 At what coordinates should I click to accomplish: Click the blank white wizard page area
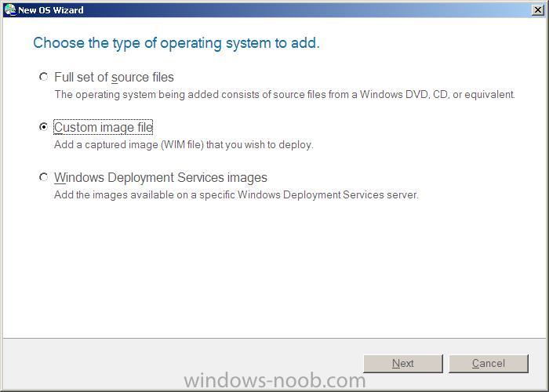click(x=274, y=270)
